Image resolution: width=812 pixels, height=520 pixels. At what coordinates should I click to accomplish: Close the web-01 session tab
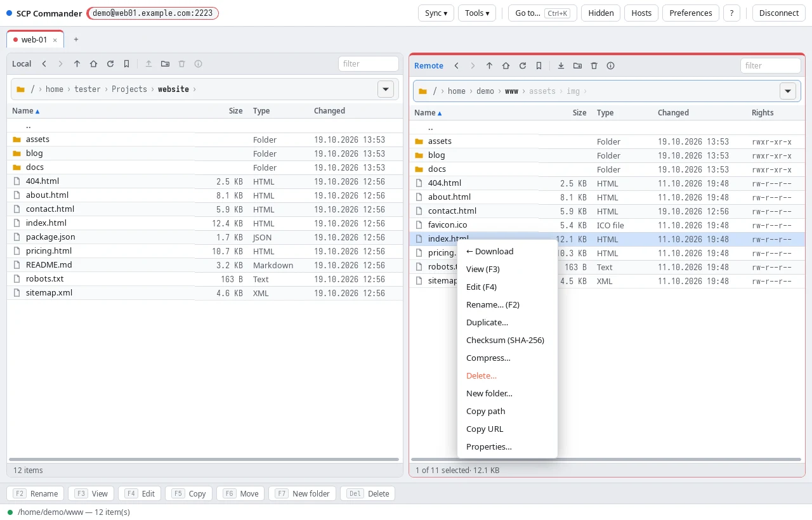pos(55,39)
